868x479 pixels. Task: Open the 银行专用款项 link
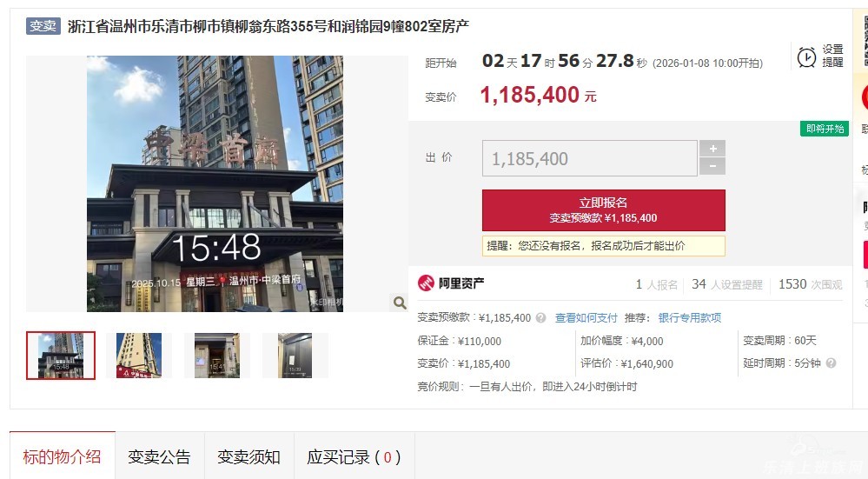[690, 318]
